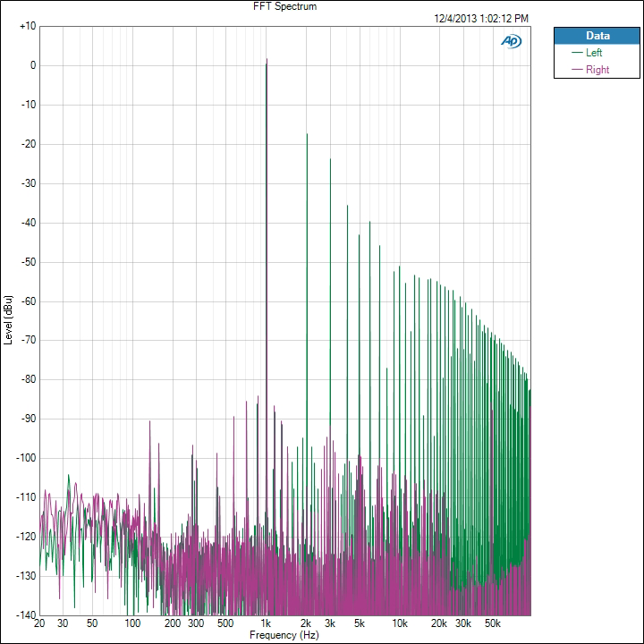Viewport: 644px width, 644px height.
Task: Select the Right entry in the legend
Action: point(597,70)
